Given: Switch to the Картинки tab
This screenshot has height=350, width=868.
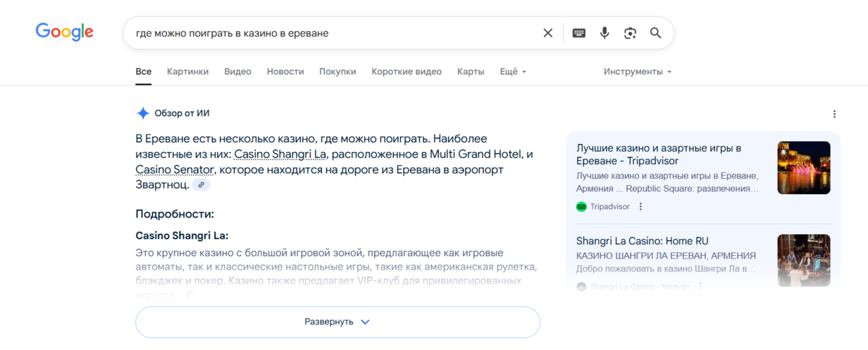Looking at the screenshot, I should pos(187,72).
